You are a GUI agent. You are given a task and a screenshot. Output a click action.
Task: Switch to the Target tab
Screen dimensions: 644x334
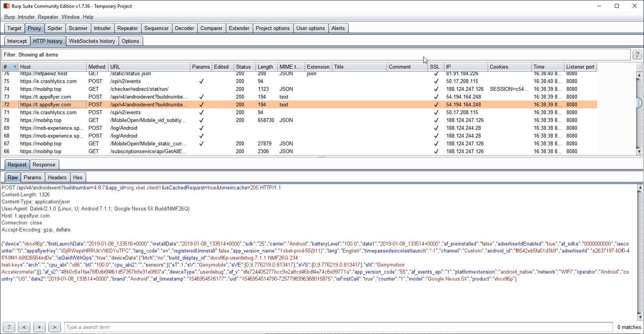click(14, 28)
